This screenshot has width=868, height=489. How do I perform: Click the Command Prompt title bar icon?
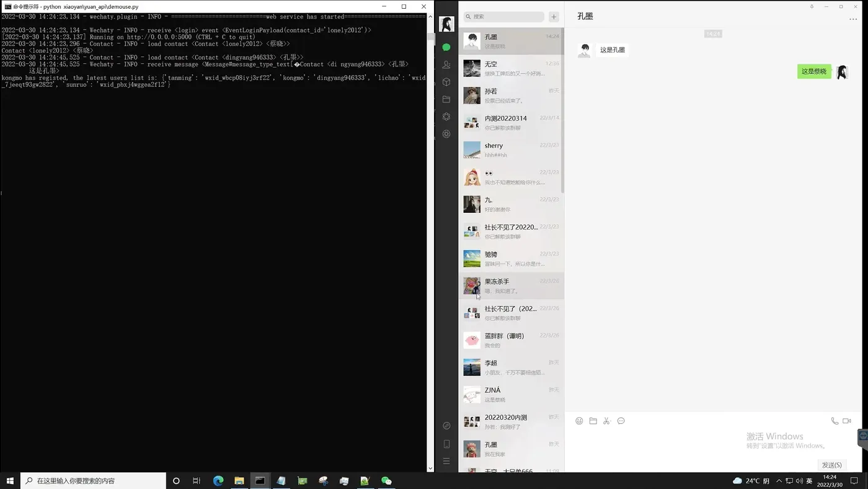pyautogui.click(x=7, y=6)
